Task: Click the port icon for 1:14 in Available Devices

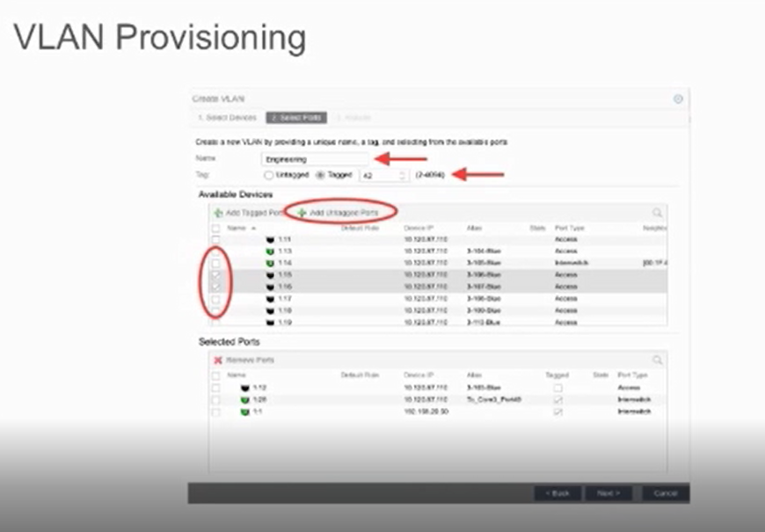Action: click(x=270, y=263)
